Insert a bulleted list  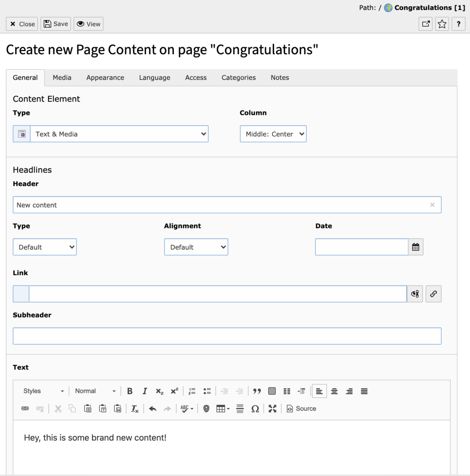207,391
